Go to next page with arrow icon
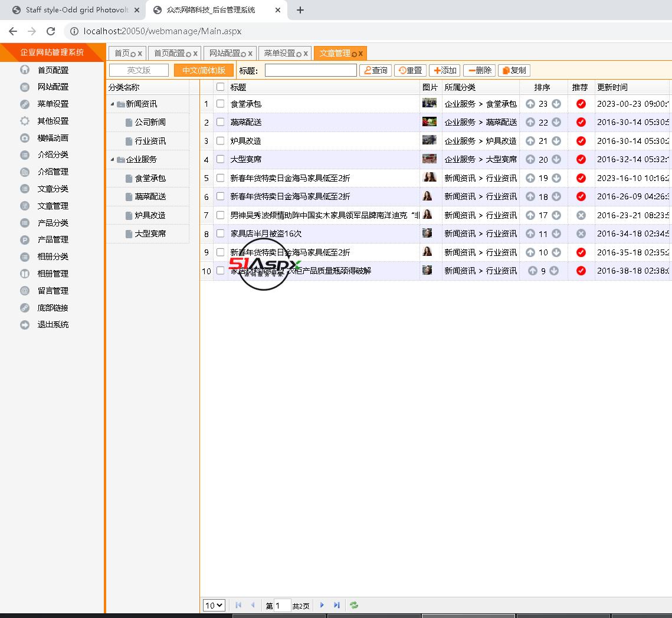The height and width of the screenshot is (618, 672). (x=322, y=605)
